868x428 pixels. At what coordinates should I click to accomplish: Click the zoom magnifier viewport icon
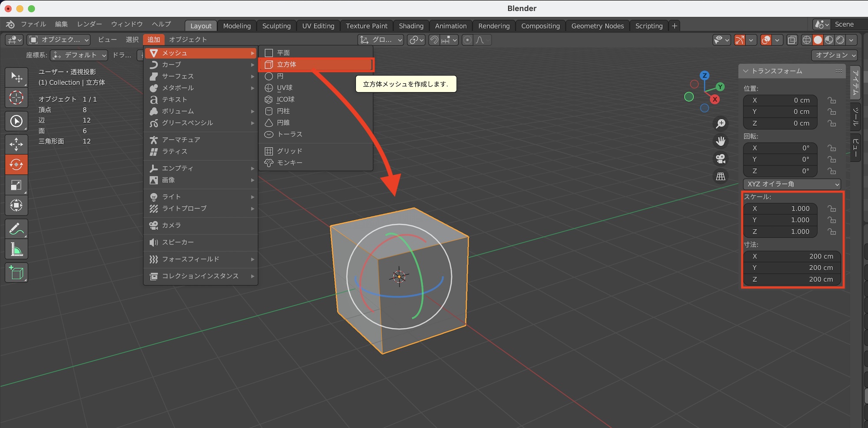click(720, 124)
